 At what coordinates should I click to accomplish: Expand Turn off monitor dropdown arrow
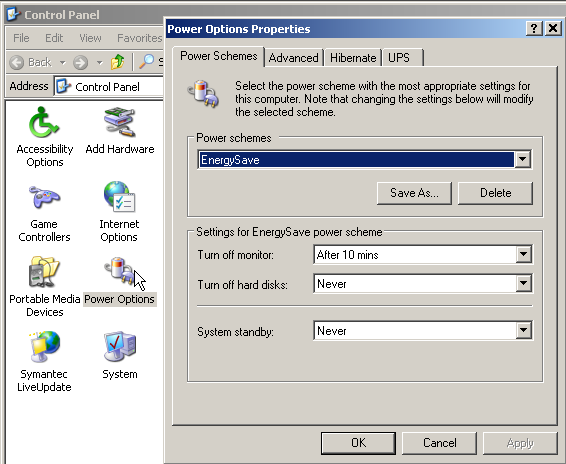(523, 254)
